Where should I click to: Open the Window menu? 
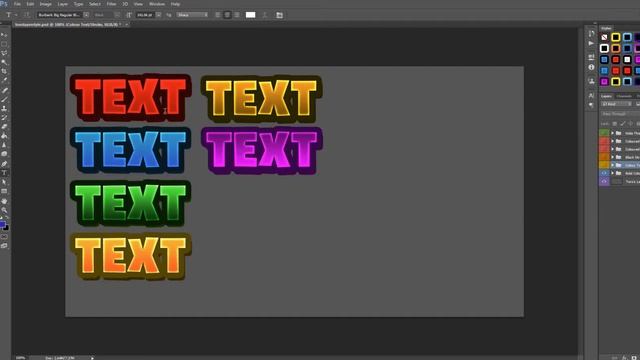click(x=157, y=4)
